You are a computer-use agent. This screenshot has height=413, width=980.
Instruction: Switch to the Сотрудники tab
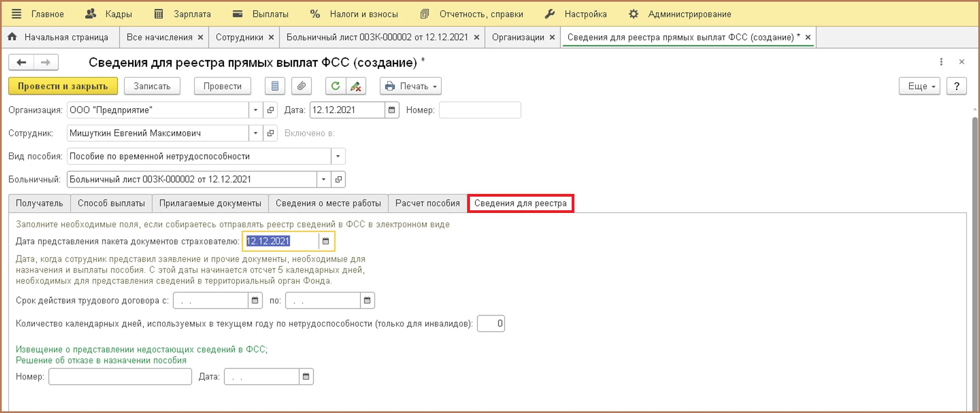[239, 37]
